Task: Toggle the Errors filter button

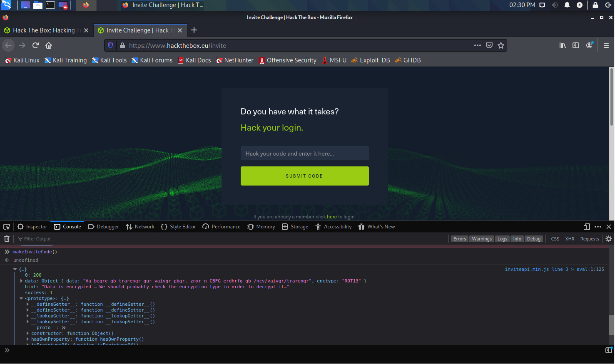Action: [x=460, y=239]
